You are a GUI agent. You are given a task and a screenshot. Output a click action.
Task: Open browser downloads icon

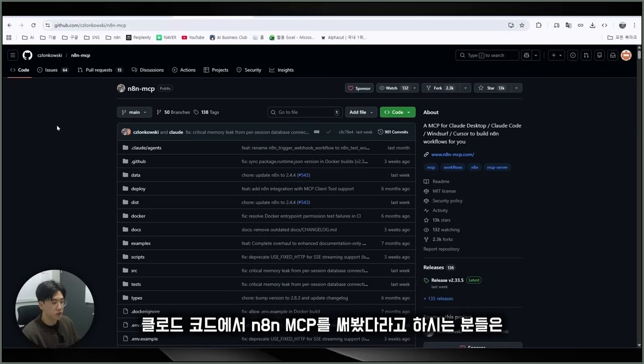pos(593,25)
